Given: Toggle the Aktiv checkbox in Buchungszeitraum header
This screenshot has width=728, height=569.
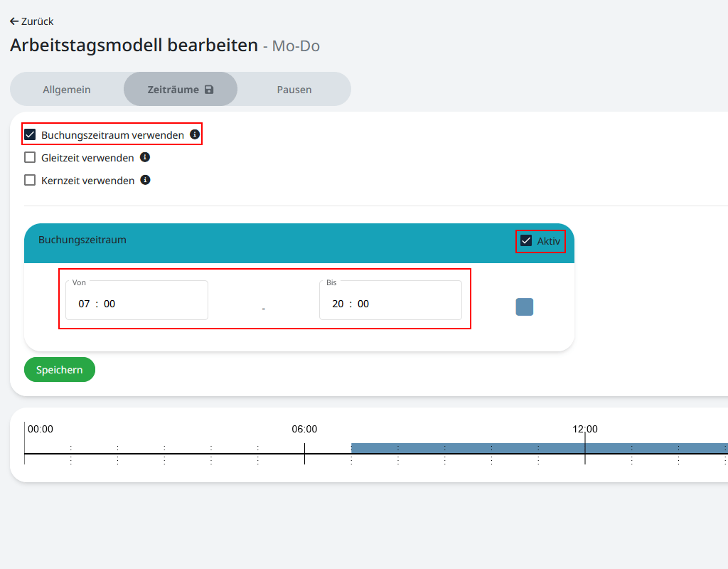Looking at the screenshot, I should tap(526, 241).
